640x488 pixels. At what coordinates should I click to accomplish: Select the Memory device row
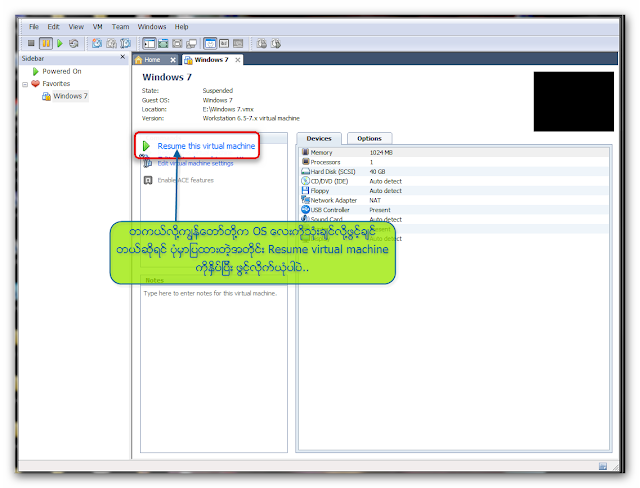click(x=453, y=153)
